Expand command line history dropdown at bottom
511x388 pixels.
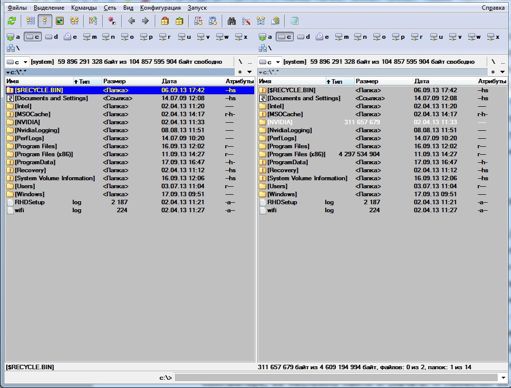[503, 378]
